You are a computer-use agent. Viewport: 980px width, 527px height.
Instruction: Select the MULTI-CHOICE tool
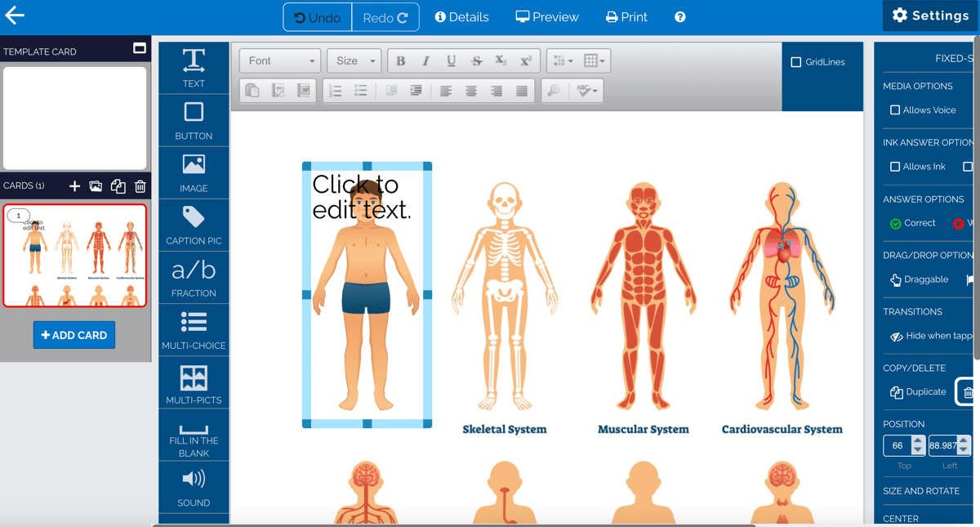(x=194, y=329)
